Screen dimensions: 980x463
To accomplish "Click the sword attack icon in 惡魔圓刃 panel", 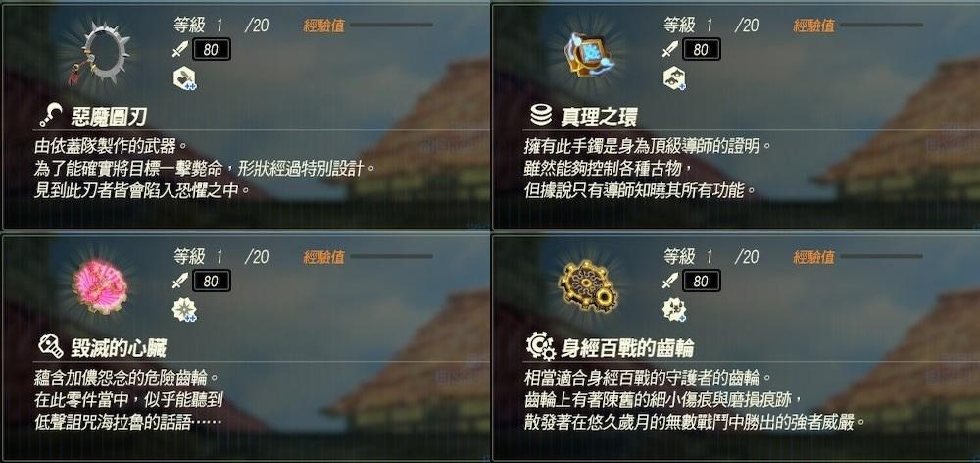I will [x=180, y=49].
